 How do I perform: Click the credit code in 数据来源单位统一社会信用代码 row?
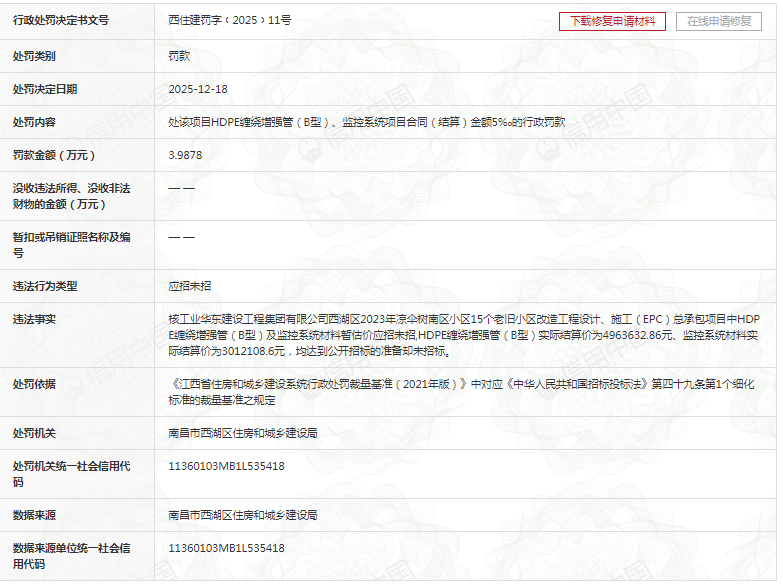[x=227, y=548]
